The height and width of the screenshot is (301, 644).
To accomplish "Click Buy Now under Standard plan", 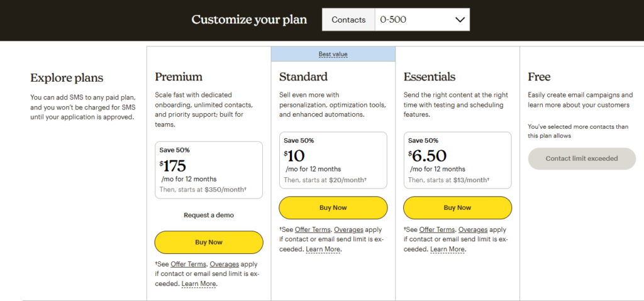I will pyautogui.click(x=333, y=207).
